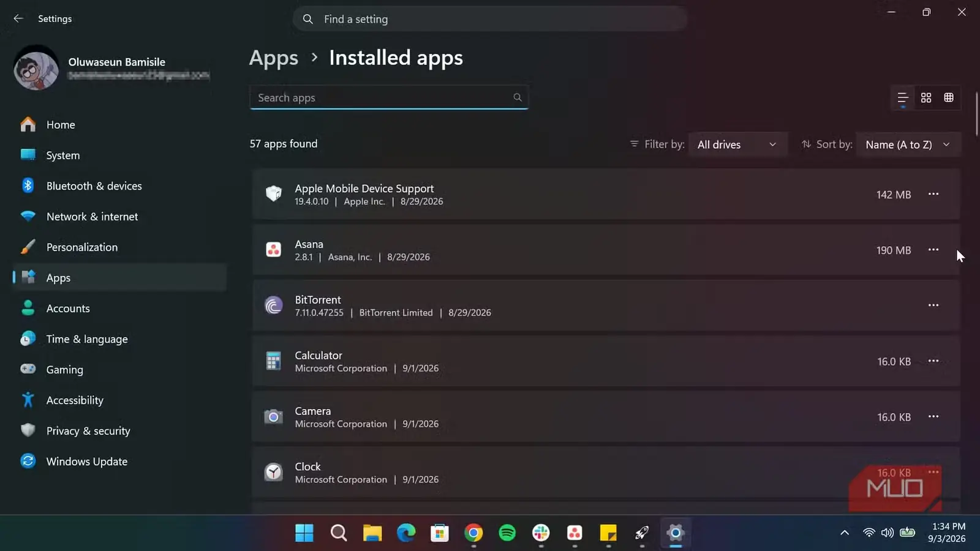
Task: Open Accessibility settings
Action: [x=119, y=400]
